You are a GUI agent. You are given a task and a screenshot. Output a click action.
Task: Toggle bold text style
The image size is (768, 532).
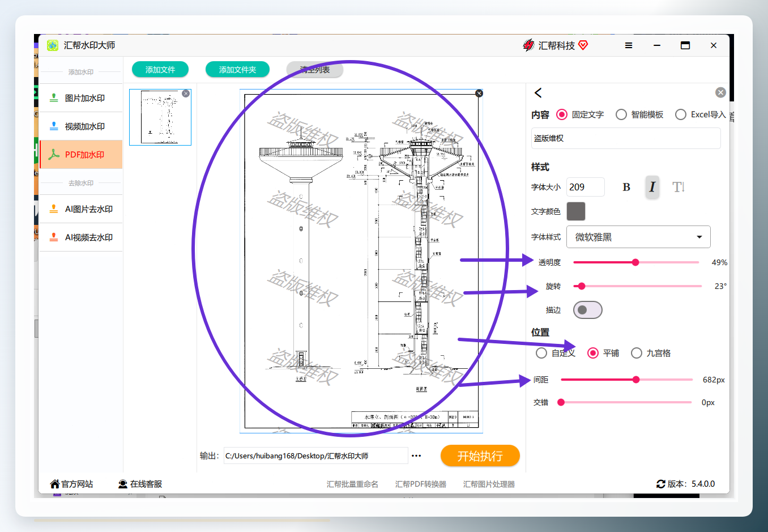(626, 187)
